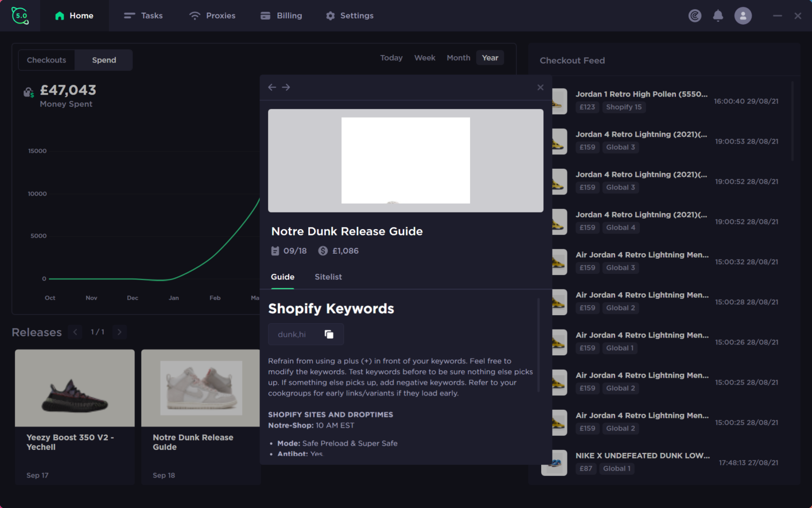This screenshot has height=508, width=812.
Task: Click the Nike Undefeated Dunk shoe thumbnail
Action: (554, 463)
